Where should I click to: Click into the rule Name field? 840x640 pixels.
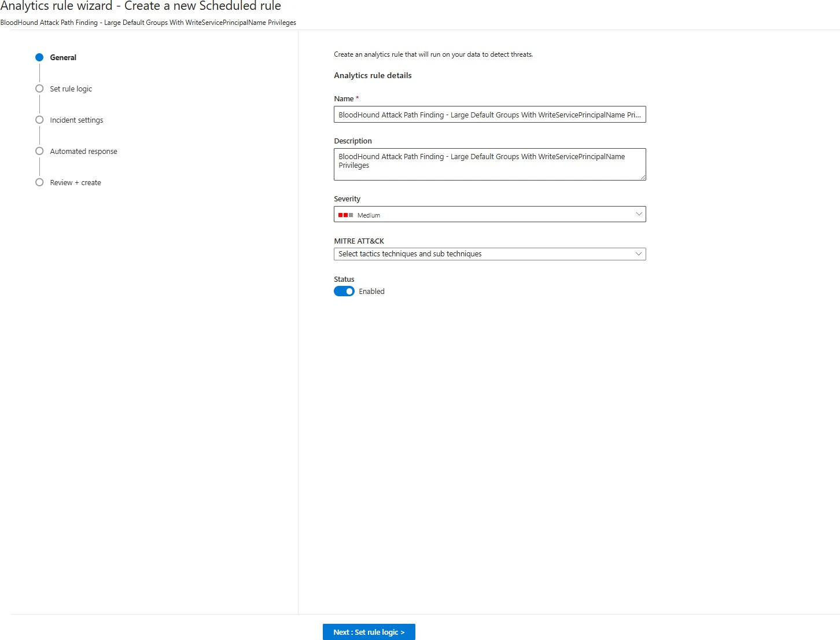(x=489, y=115)
